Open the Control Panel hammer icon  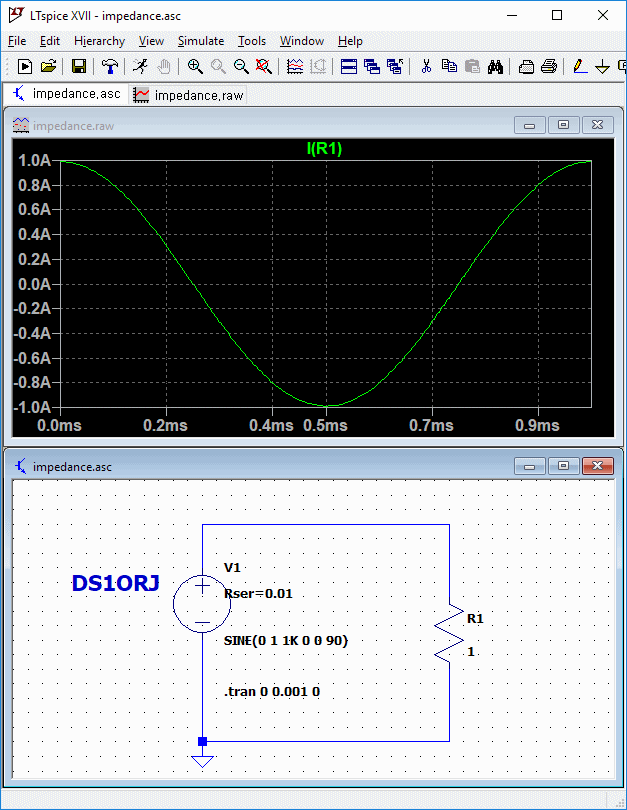[x=109, y=66]
